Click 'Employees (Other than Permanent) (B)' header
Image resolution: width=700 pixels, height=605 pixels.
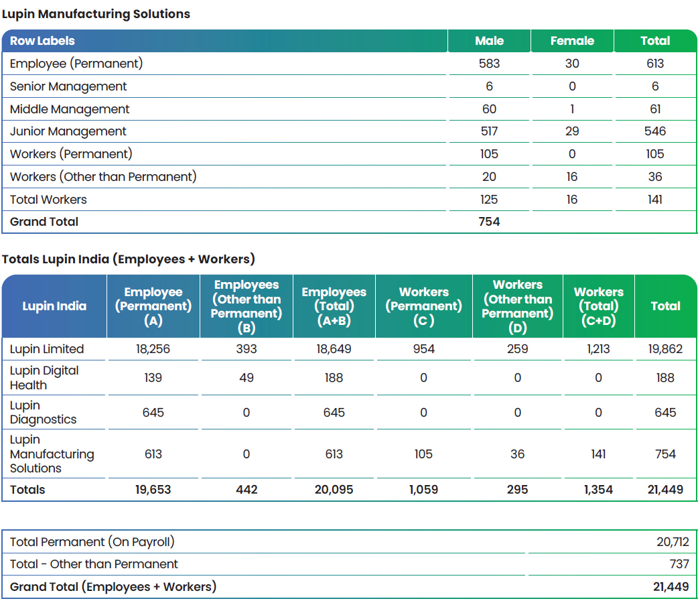[x=247, y=306]
